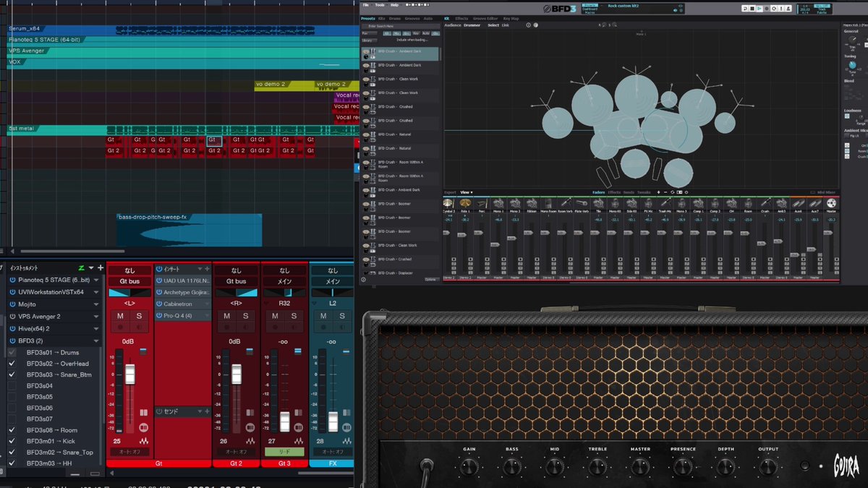This screenshot has width=868, height=488.
Task: Mute the Gt 2 channel
Action: pyautogui.click(x=226, y=316)
